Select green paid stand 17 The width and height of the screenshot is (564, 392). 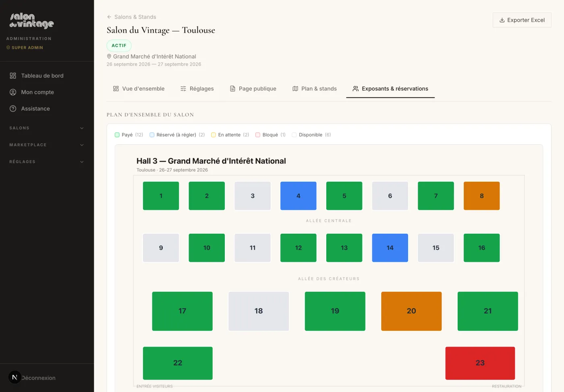click(x=182, y=311)
